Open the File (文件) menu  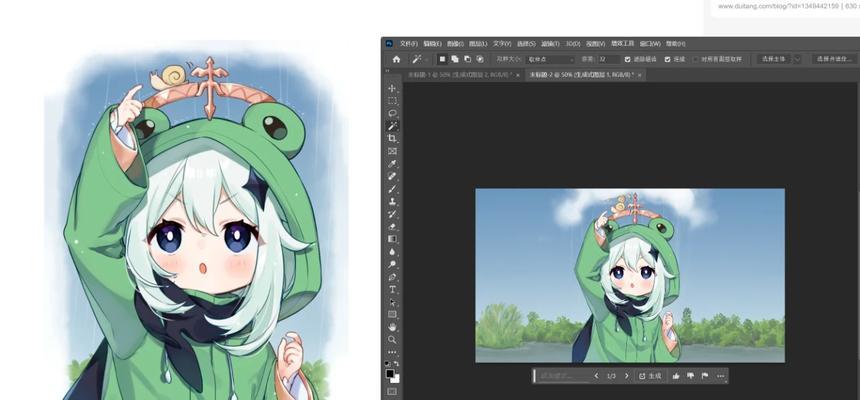pos(409,44)
